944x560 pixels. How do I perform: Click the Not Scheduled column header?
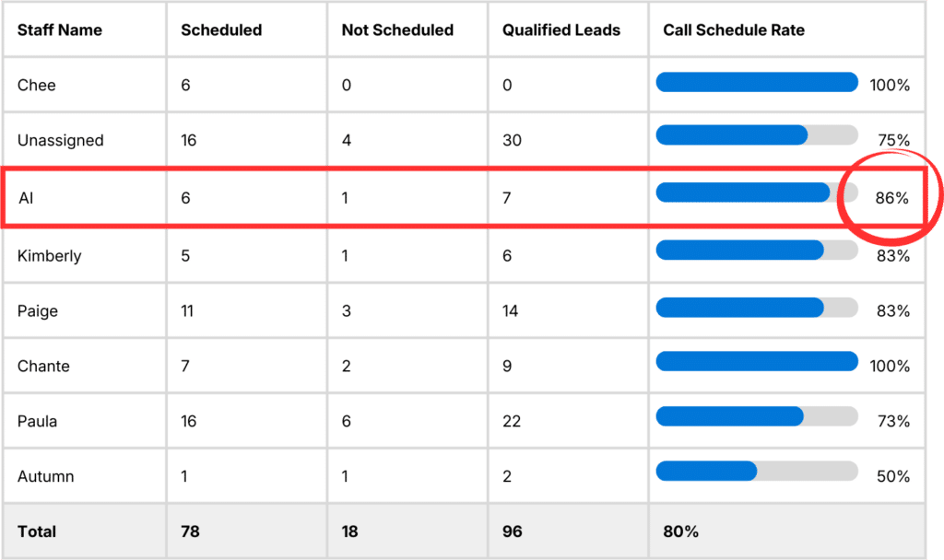pos(397,30)
